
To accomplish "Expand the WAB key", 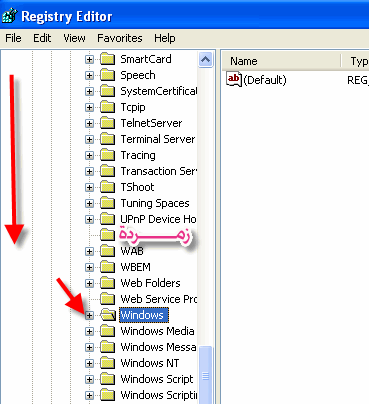I will (89, 251).
